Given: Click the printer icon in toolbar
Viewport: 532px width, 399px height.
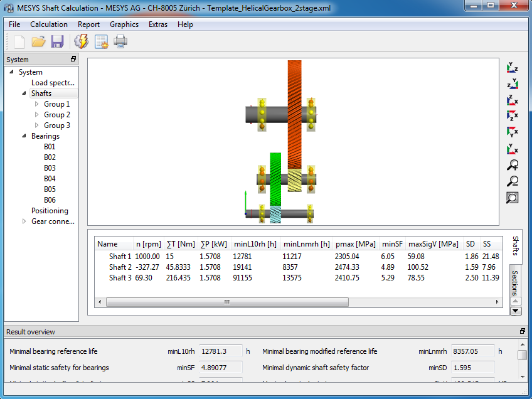Looking at the screenshot, I should point(120,42).
